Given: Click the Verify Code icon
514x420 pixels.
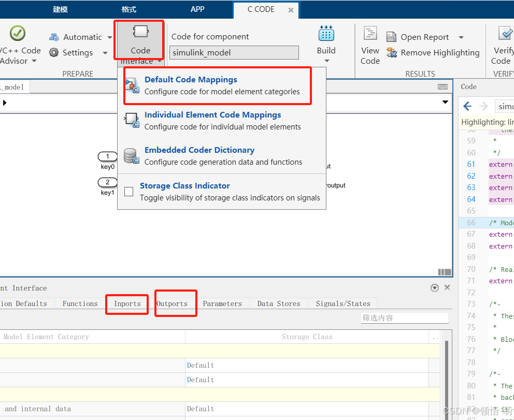Looking at the screenshot, I should click(506, 33).
